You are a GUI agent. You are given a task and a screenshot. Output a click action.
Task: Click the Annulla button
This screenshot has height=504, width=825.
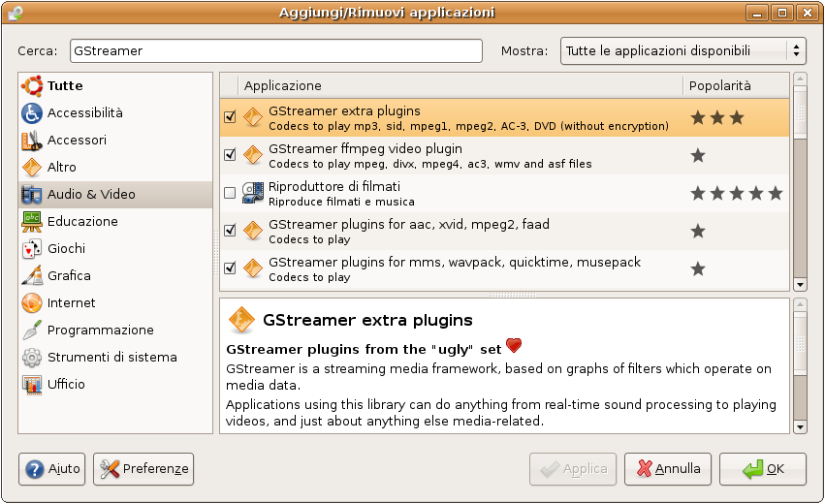coord(668,469)
